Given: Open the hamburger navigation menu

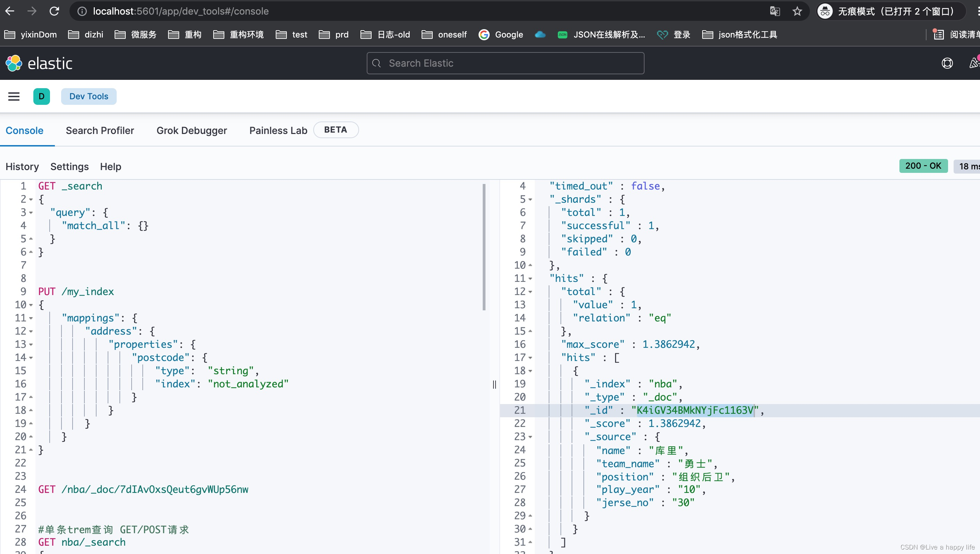Looking at the screenshot, I should click(14, 96).
